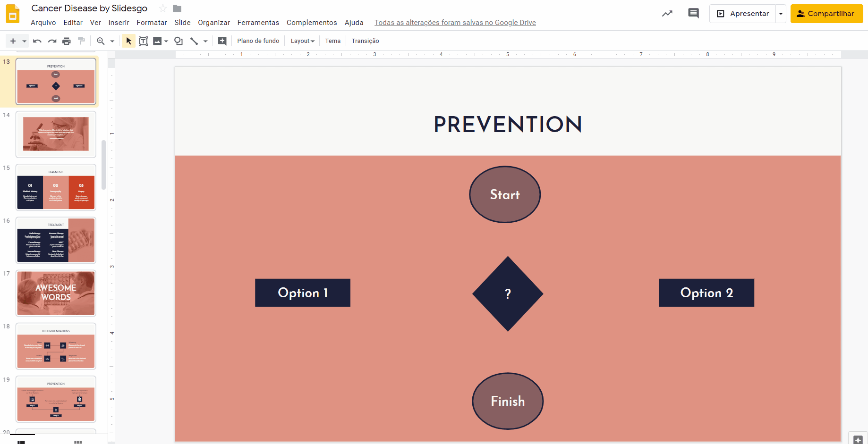Click Plano de fundo button
Screen dimensions: 868x444
pos(258,41)
